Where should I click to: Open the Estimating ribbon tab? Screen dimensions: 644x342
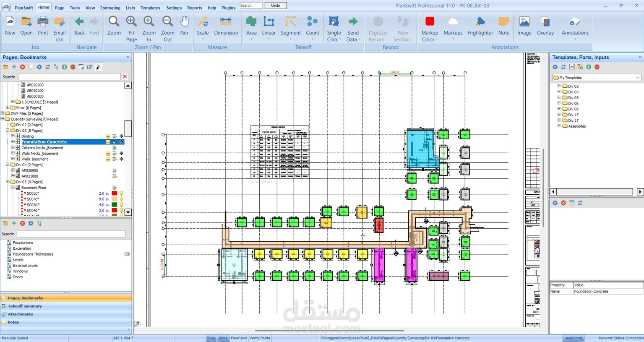click(110, 8)
